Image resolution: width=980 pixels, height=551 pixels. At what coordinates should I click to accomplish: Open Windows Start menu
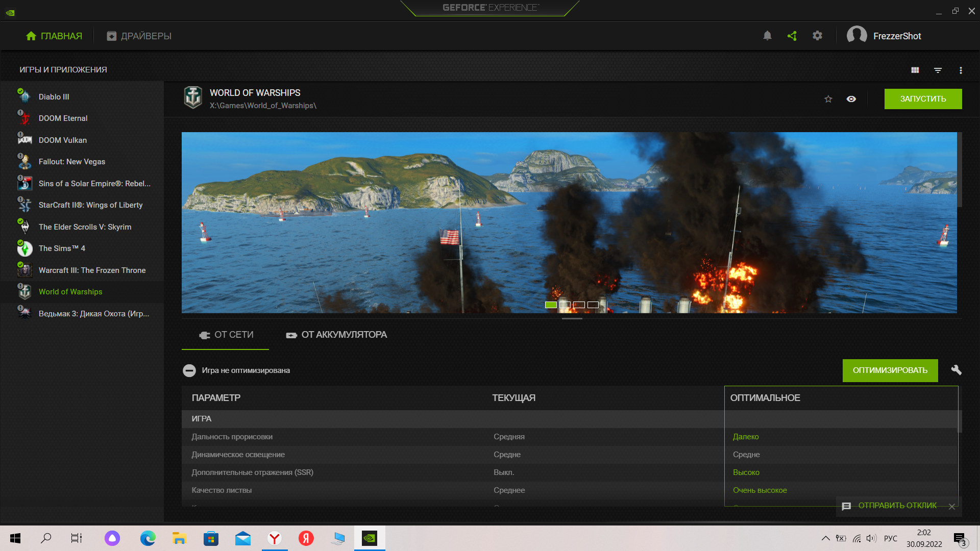15,538
